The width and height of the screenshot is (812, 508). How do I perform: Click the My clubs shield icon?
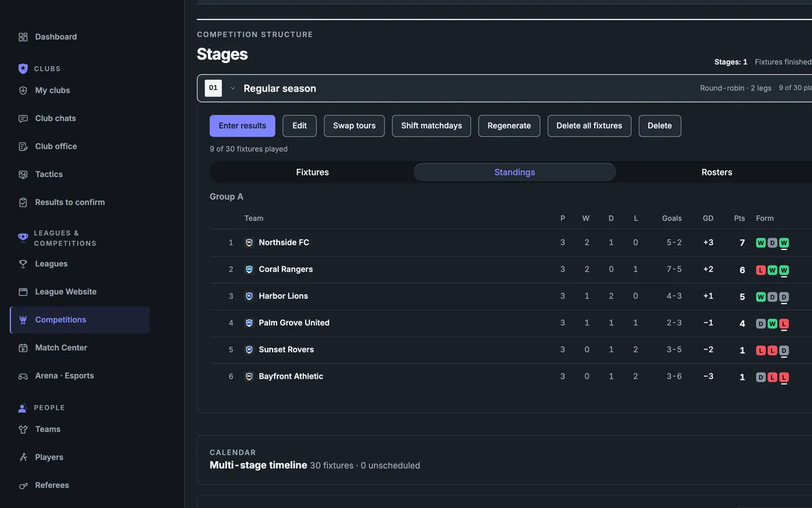[23, 90]
